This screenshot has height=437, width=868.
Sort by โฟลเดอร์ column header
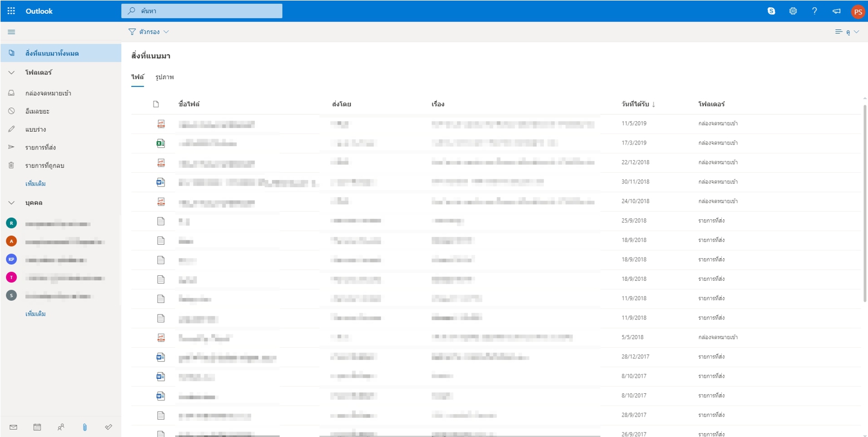tap(712, 104)
